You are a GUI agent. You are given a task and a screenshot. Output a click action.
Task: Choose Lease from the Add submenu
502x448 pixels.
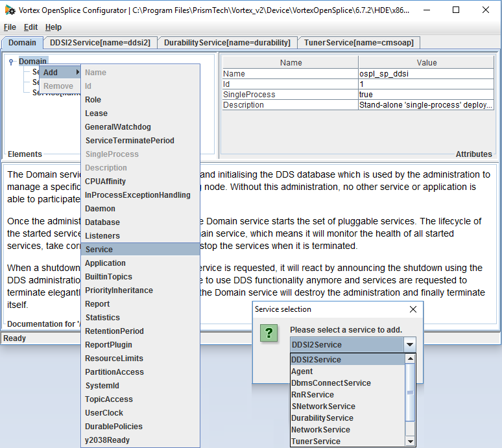(x=141, y=113)
